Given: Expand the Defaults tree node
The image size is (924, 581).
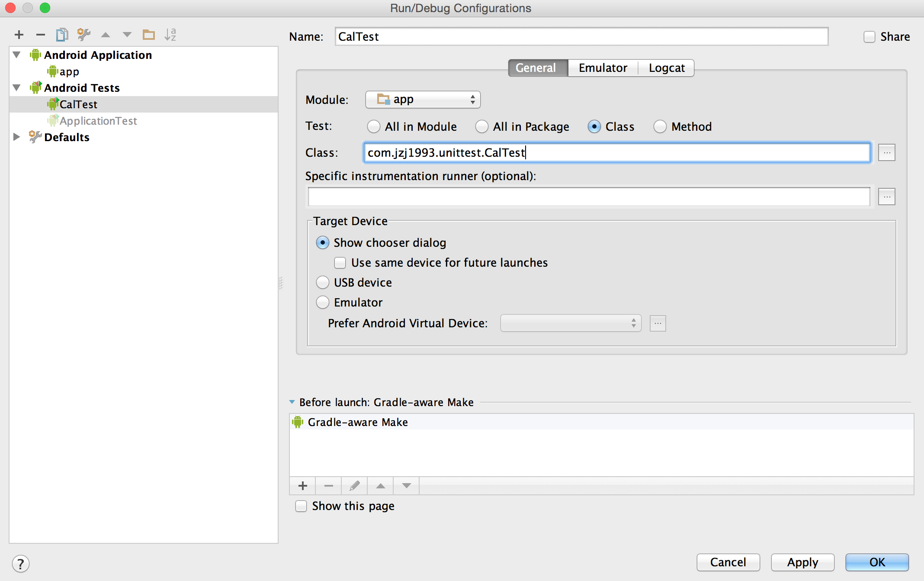Looking at the screenshot, I should (x=16, y=137).
